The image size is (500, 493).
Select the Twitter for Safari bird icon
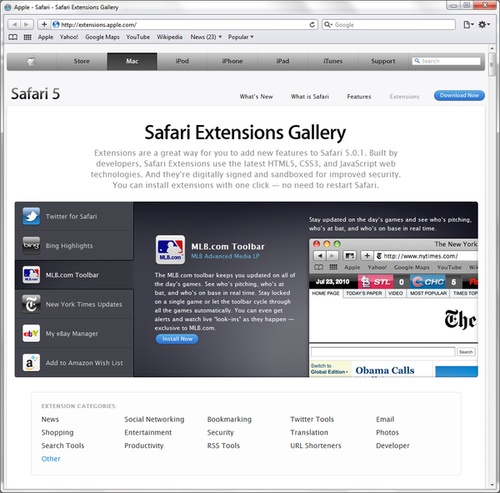click(31, 216)
